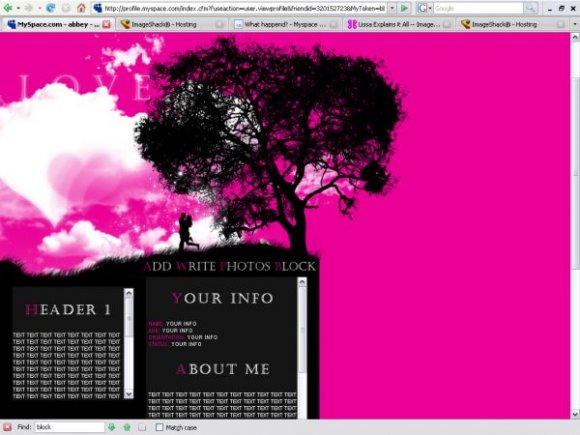Open the list-all-tabs dropdown arrow

[x=574, y=24]
